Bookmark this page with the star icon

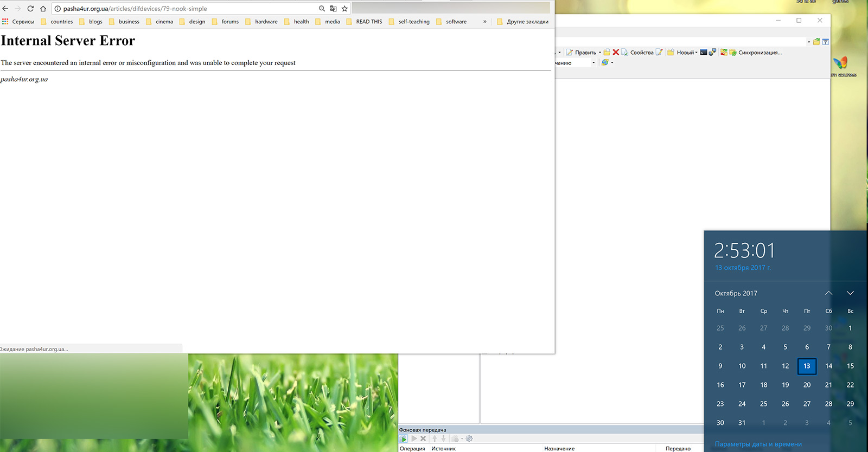(344, 9)
